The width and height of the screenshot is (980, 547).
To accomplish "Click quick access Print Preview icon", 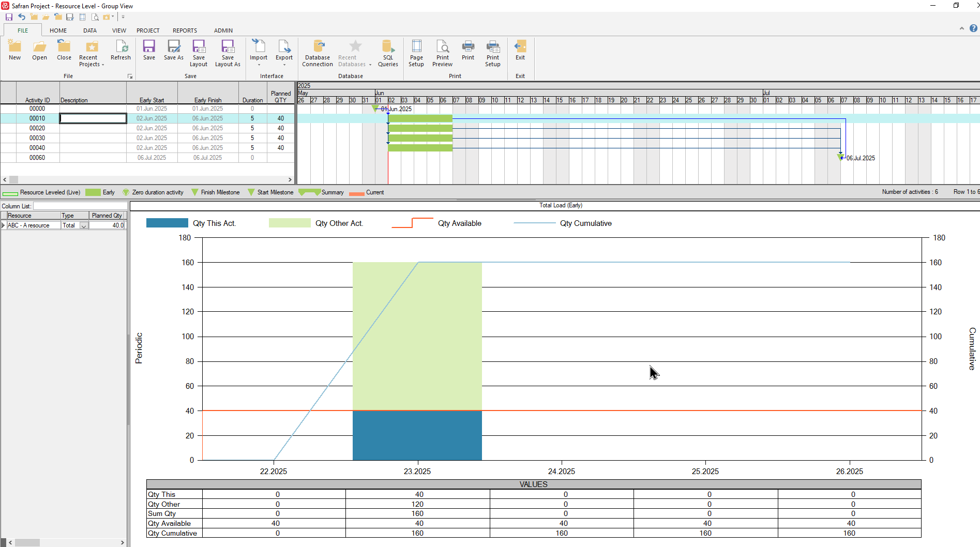I will pos(95,17).
